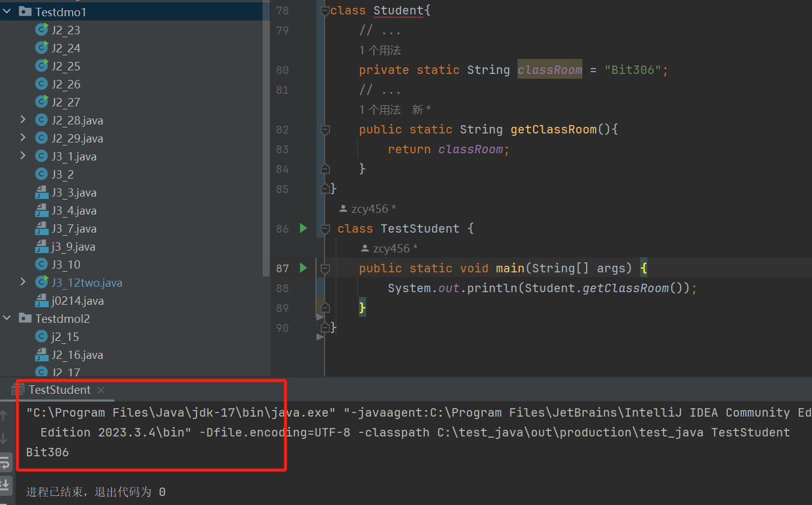Click the green run arrow beside main method

point(304,268)
